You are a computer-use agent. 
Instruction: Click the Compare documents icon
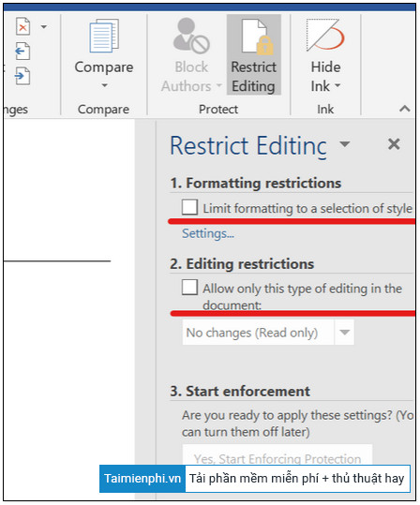[104, 36]
